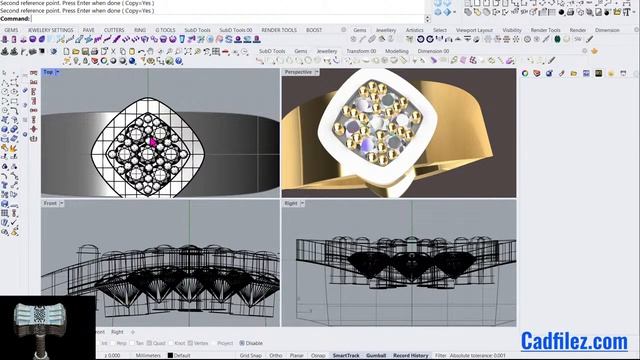Toggle Ortho mode in status bar
This screenshot has height=360, width=640.
click(x=276, y=356)
